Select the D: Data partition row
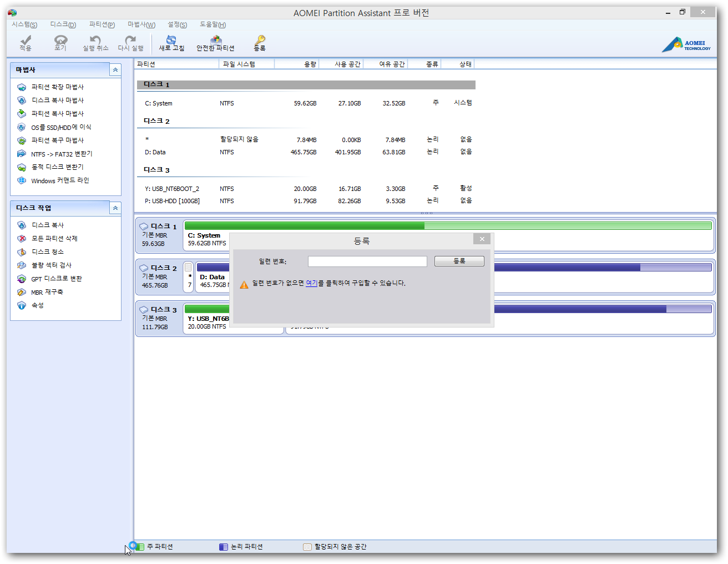 pos(306,152)
